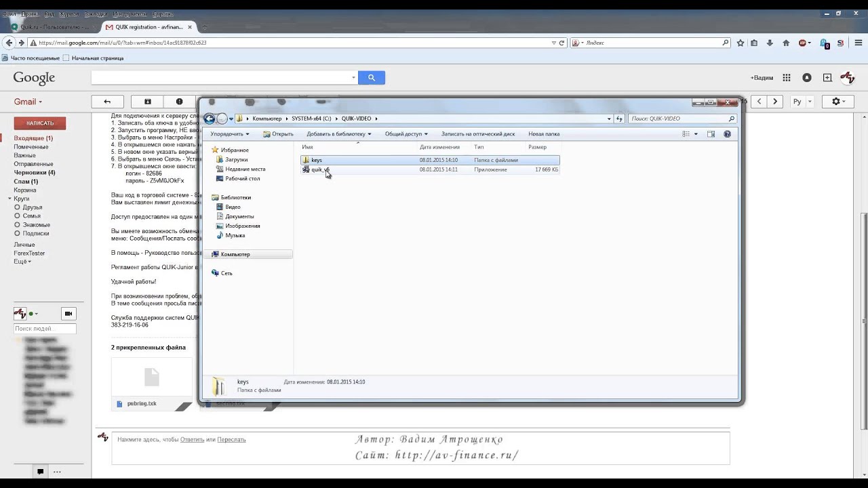Image resolution: width=868 pixels, height=488 pixels.
Task: Toggle the Explorer preview pane
Action: click(711, 134)
